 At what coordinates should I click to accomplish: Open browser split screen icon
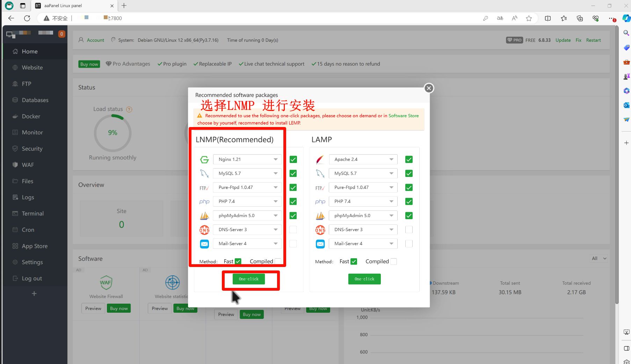click(x=548, y=18)
